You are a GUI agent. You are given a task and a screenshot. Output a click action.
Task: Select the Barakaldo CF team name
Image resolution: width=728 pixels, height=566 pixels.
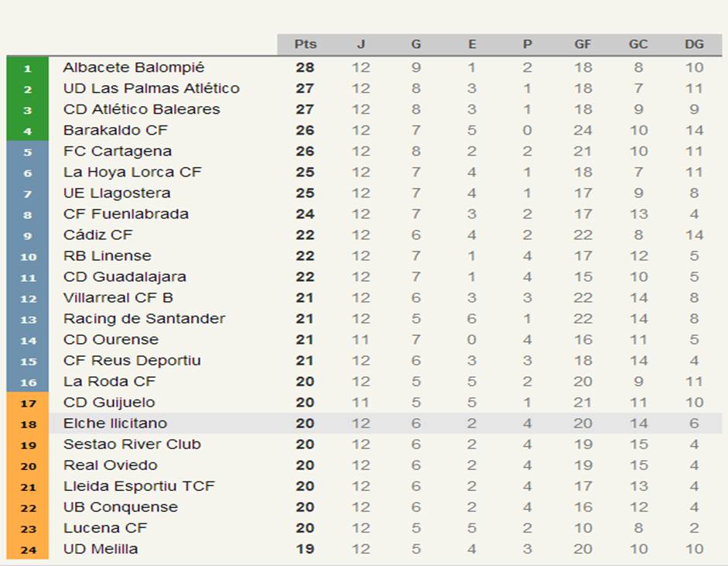click(x=115, y=130)
